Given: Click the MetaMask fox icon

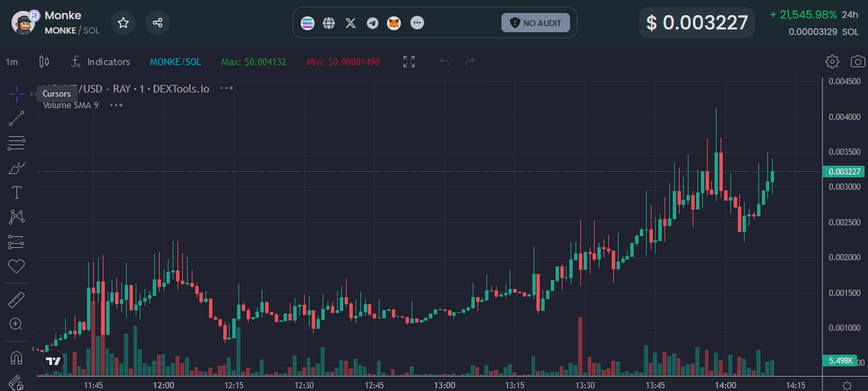Looking at the screenshot, I should [x=394, y=23].
